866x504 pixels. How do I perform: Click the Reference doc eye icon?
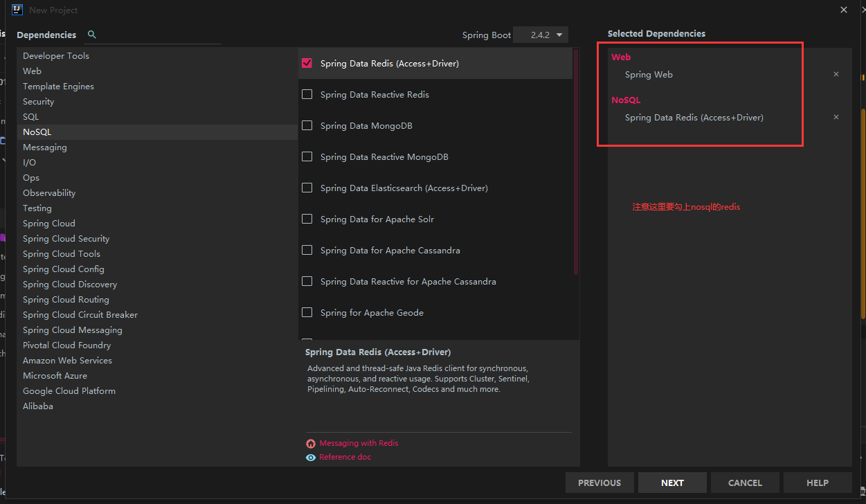(311, 458)
